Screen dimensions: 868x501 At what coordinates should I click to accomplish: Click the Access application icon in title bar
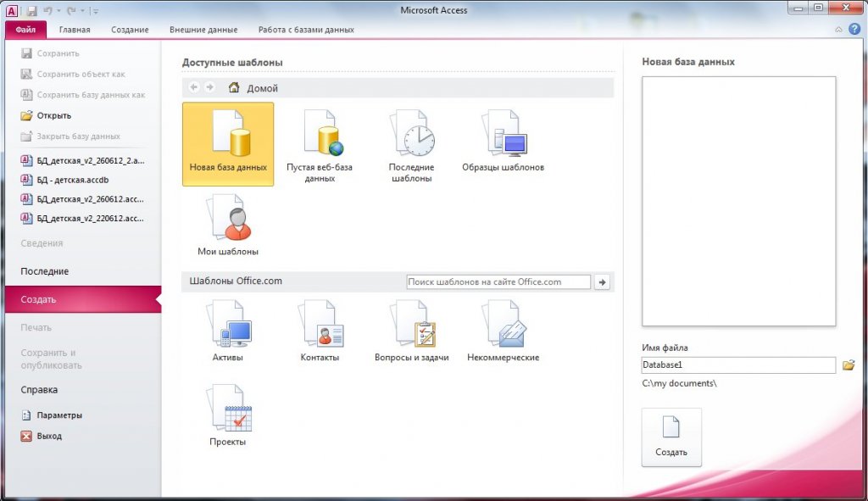12,10
